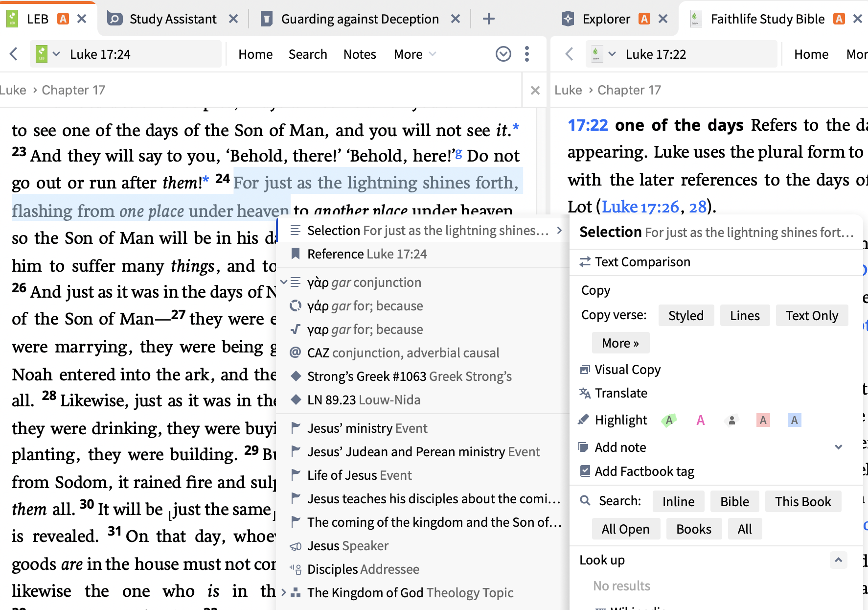Viewport: 868px width, 610px height.
Task: Expand the Add note options chevron
Action: pyautogui.click(x=839, y=447)
